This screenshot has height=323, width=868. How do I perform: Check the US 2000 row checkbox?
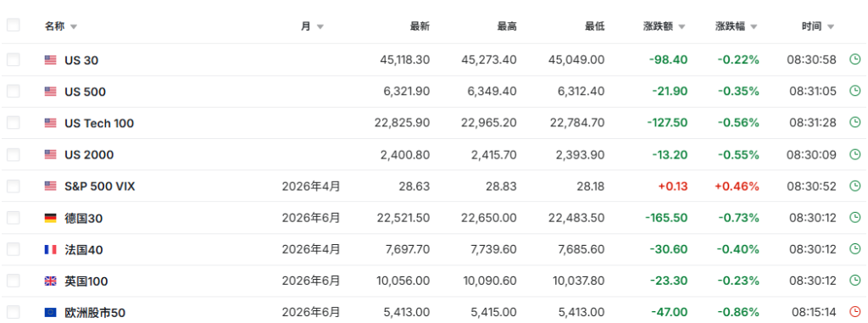click(14, 154)
